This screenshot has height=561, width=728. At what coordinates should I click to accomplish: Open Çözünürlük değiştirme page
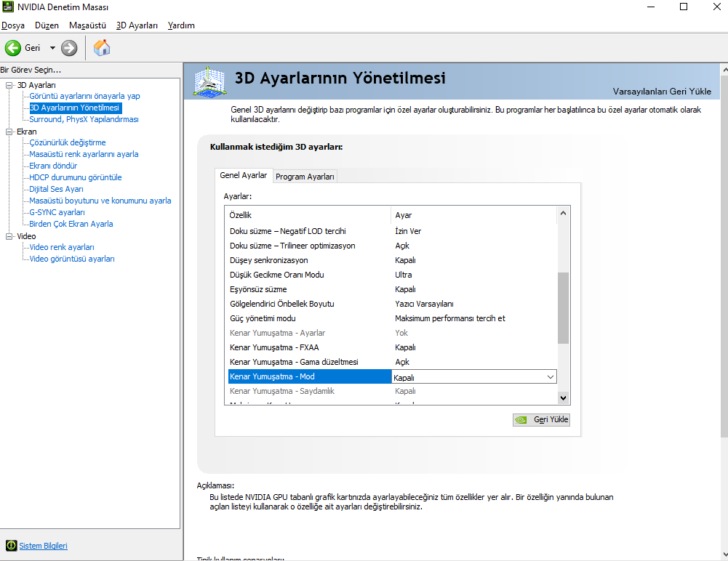click(68, 142)
